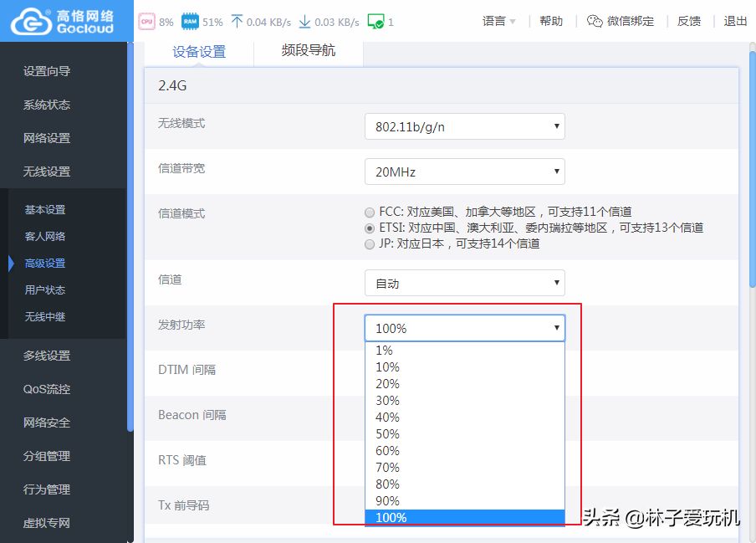Open 无线设置 in the sidebar

pyautogui.click(x=47, y=172)
